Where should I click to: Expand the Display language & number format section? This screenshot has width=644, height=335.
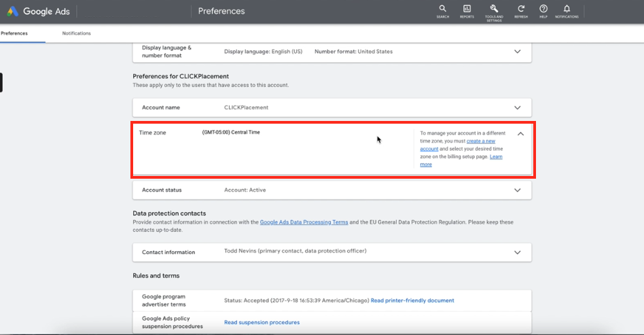click(518, 52)
